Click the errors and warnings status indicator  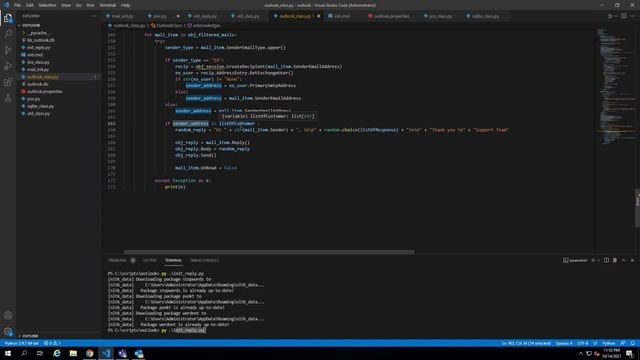tap(52, 343)
